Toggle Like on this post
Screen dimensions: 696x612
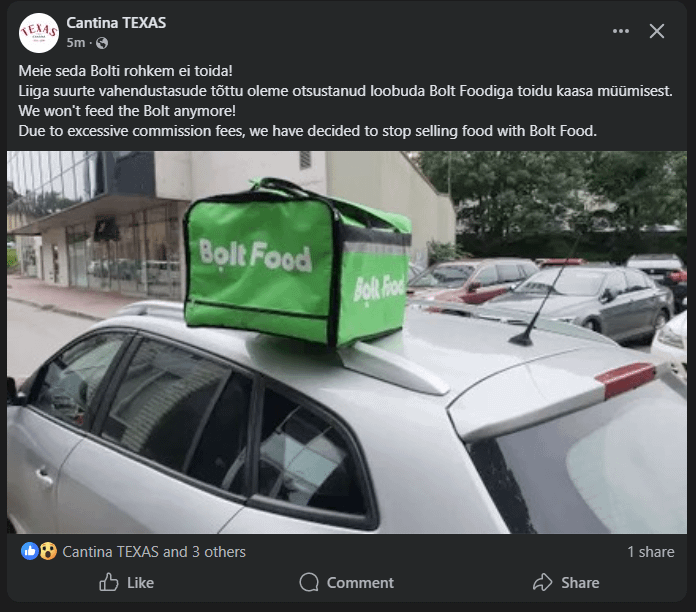[x=126, y=582]
